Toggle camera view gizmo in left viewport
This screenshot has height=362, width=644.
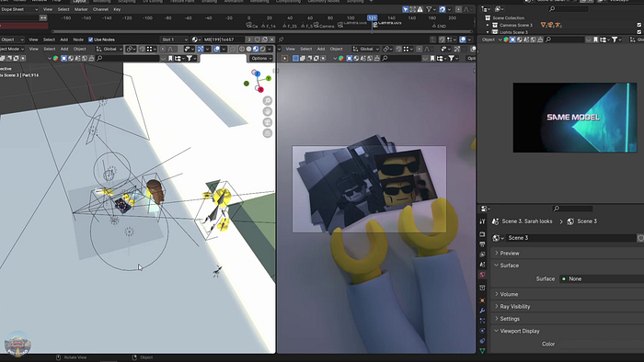click(268, 122)
